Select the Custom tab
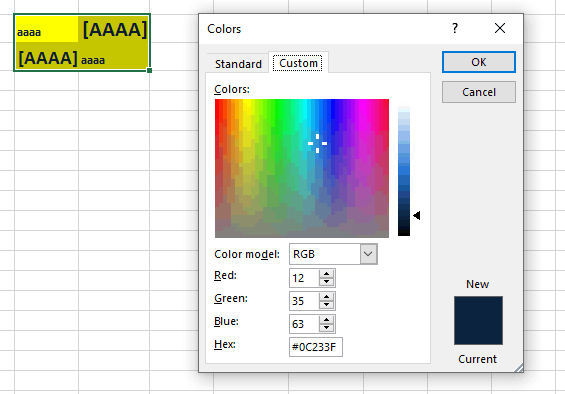Viewport: 565px width, 394px height. 298,63
